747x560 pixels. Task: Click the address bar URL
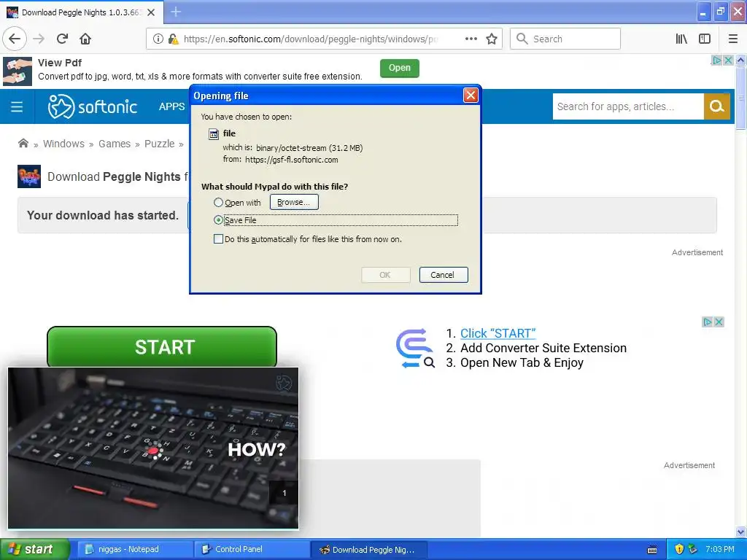tap(309, 39)
